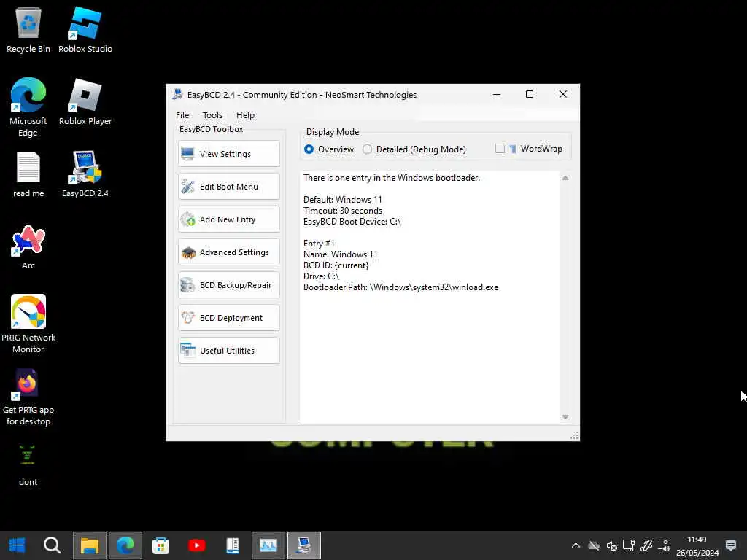Select the Overview display mode

pyautogui.click(x=329, y=149)
